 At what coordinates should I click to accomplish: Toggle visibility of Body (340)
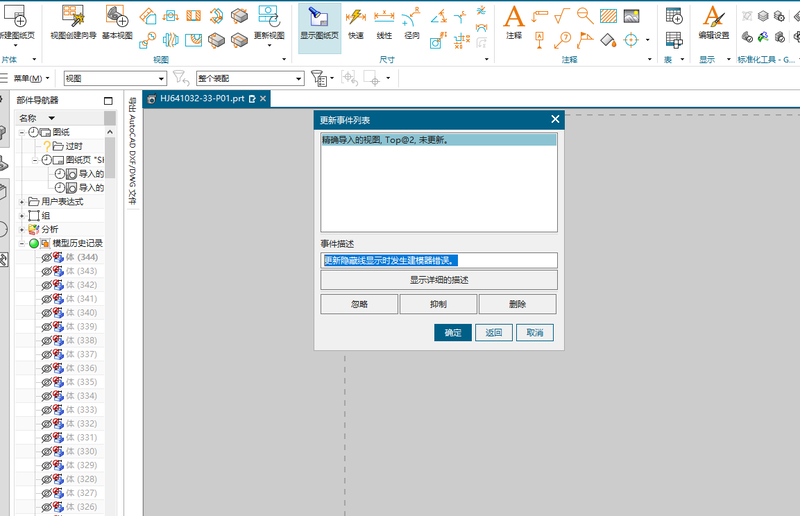tap(46, 313)
